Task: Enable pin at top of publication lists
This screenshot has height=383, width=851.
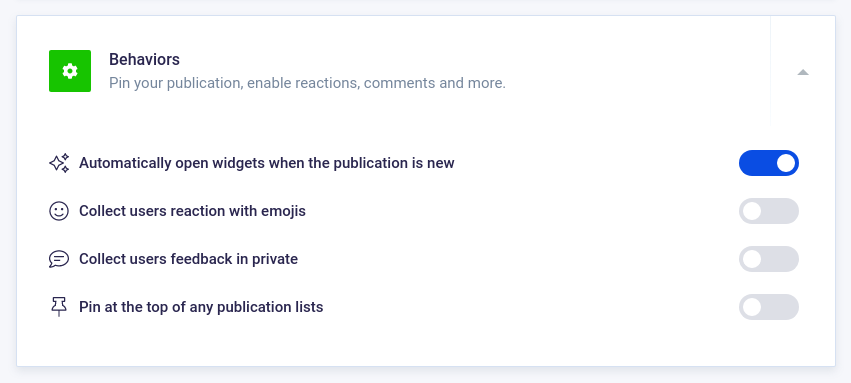Action: (769, 307)
